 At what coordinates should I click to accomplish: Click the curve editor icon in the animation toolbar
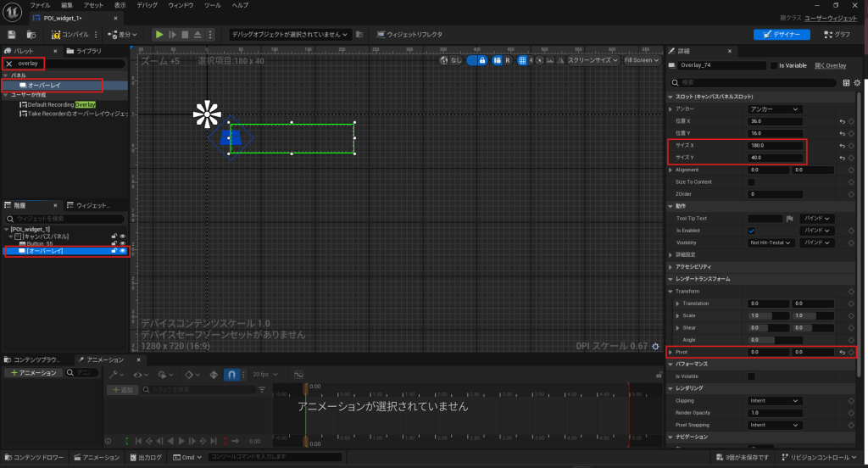coord(298,374)
